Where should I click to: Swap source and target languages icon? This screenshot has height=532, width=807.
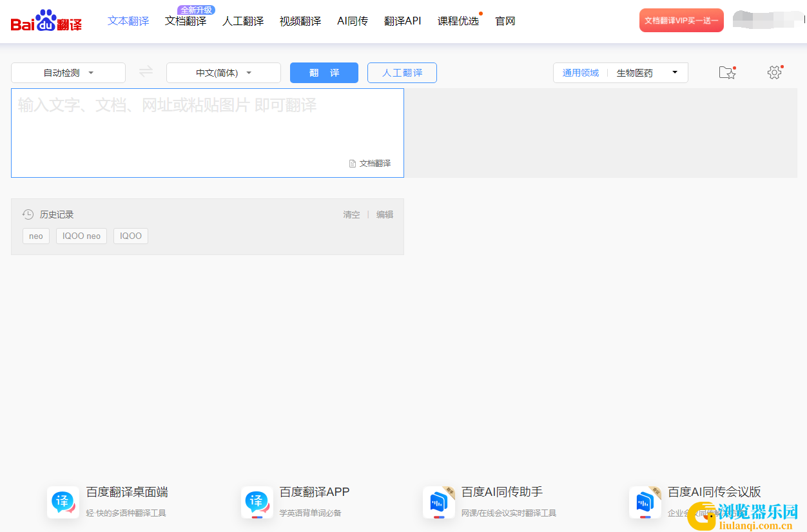(x=146, y=71)
